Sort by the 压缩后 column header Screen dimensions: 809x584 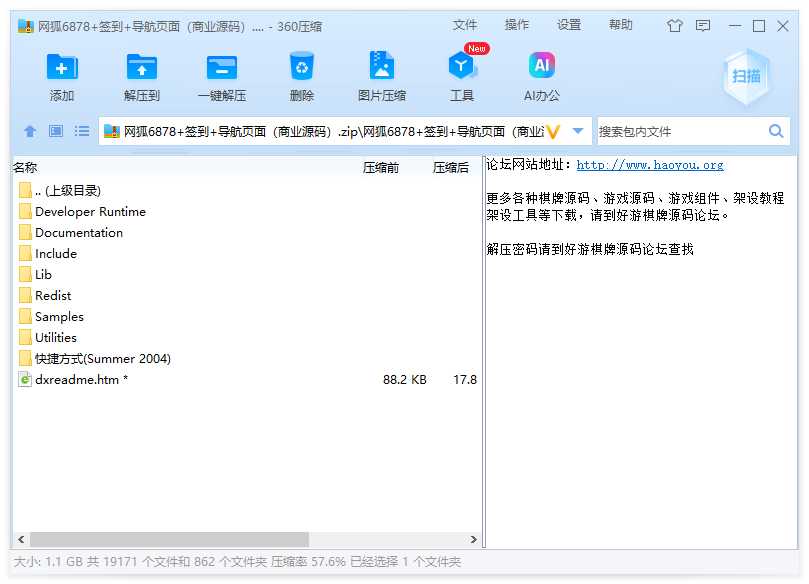coord(451,168)
